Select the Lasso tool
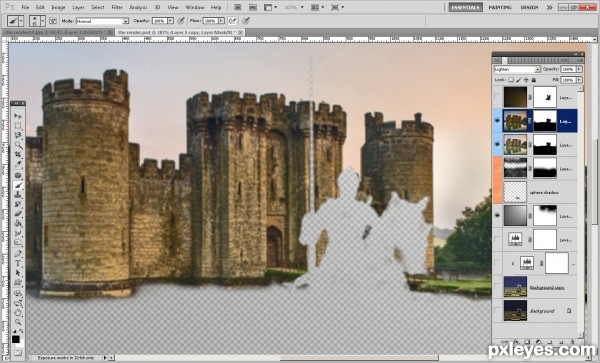Screen dimensions: 600x363 click(x=18, y=135)
